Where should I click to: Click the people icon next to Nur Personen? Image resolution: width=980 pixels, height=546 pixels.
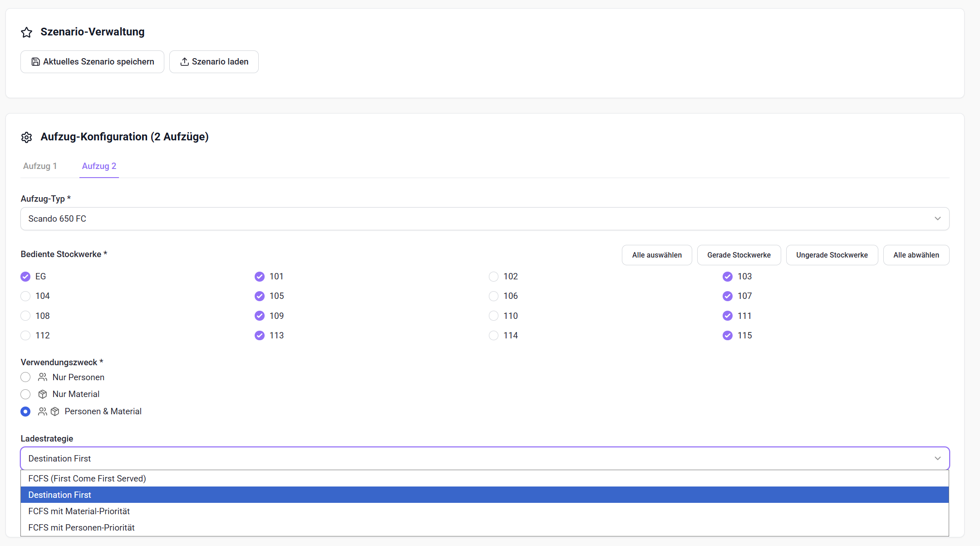pyautogui.click(x=43, y=377)
